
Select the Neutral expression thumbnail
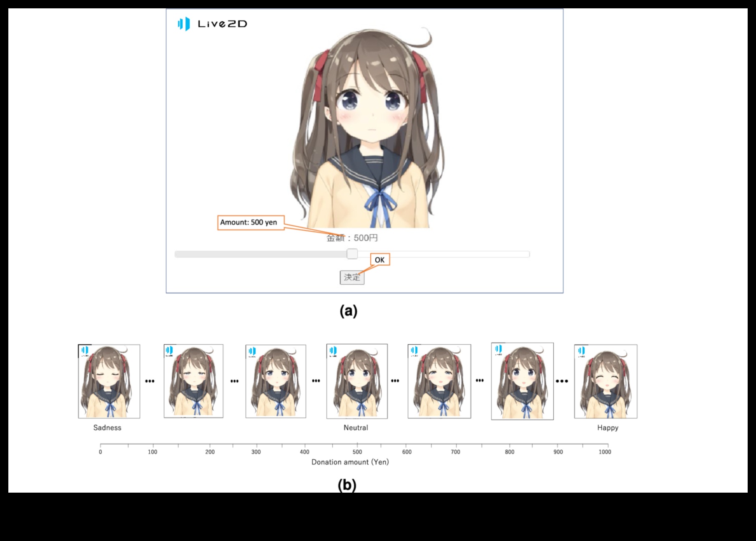(357, 381)
